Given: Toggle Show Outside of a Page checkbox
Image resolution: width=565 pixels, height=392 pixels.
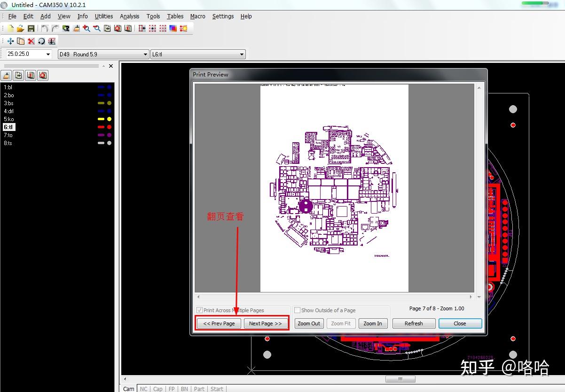Looking at the screenshot, I should coord(297,310).
